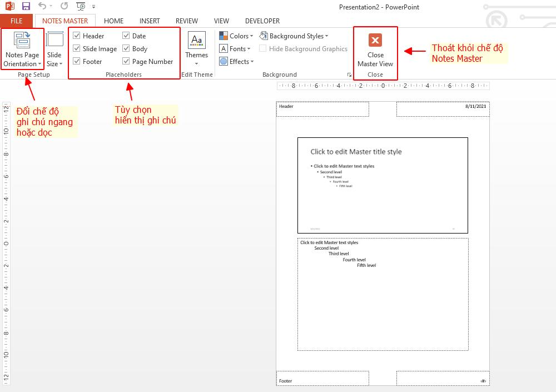556x392 pixels.
Task: Click the horizontal ruler above the notes page
Action: click(383, 86)
